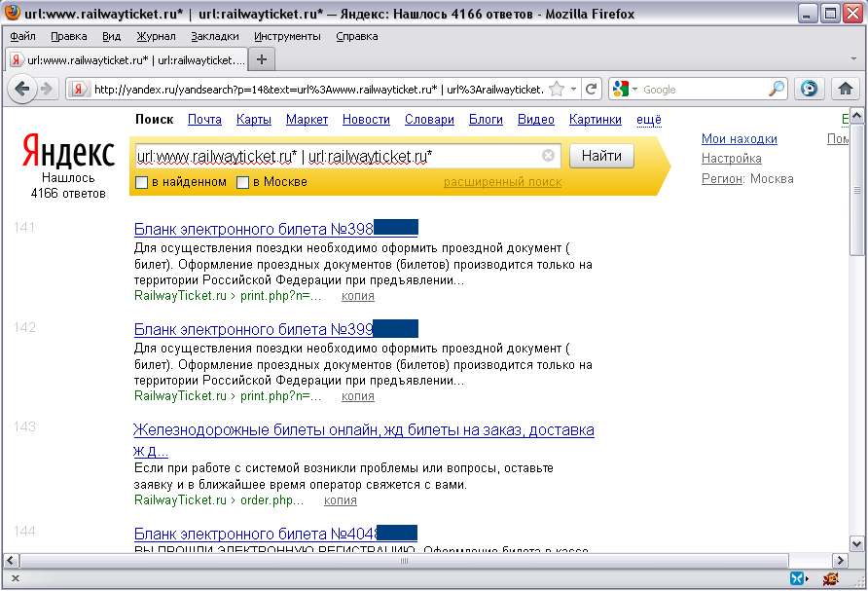Click the Найти search button
Viewport: 868px width, 591px height.
click(601, 156)
